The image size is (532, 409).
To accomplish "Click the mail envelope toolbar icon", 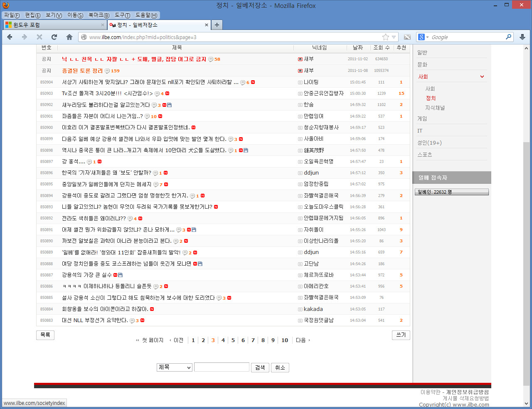I will (407, 37).
